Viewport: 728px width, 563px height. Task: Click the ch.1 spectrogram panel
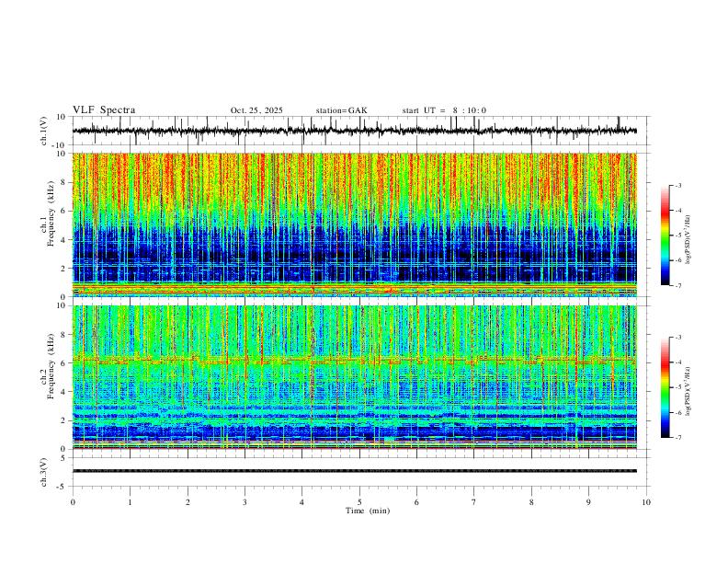pyautogui.click(x=355, y=224)
